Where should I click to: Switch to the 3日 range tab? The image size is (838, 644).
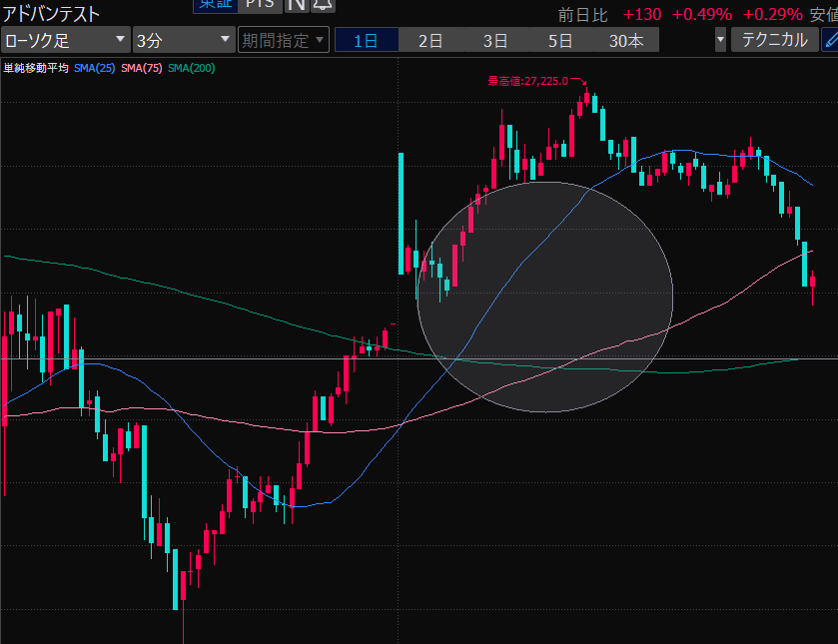(495, 41)
